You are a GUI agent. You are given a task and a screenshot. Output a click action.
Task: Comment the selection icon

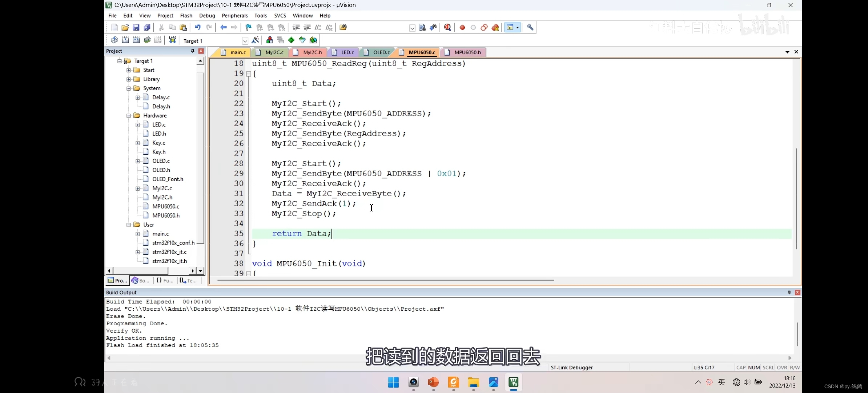tap(318, 27)
